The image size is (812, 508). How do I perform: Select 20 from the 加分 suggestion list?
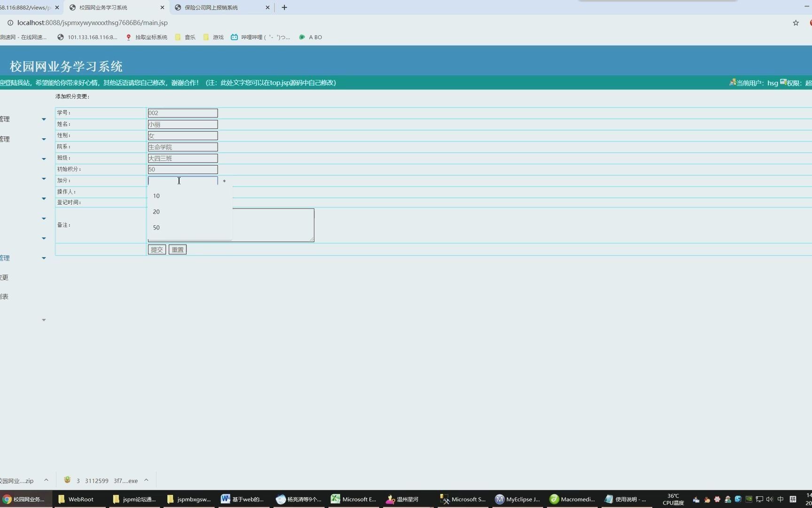[x=190, y=212]
